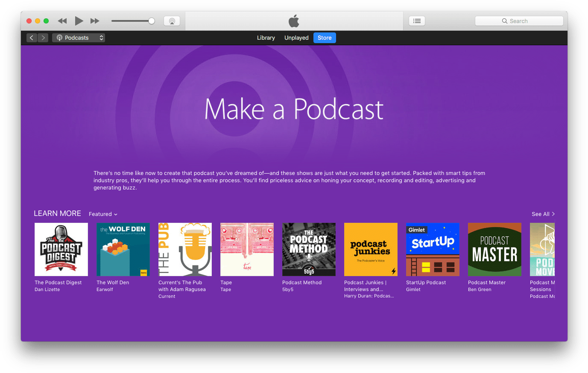The image size is (588, 373).
Task: Click the Harry Duran author text
Action: (369, 296)
